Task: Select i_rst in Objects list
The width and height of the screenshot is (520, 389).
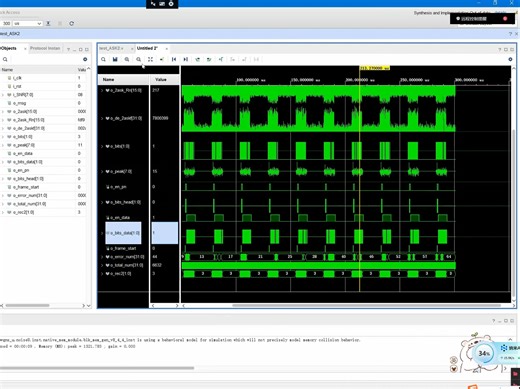Action: click(17, 86)
